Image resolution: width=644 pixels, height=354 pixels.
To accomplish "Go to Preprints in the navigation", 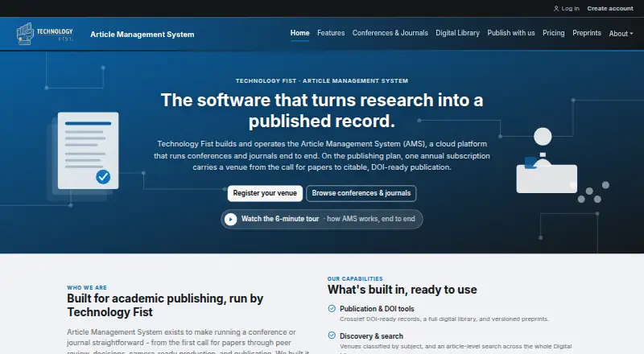I will coord(587,33).
